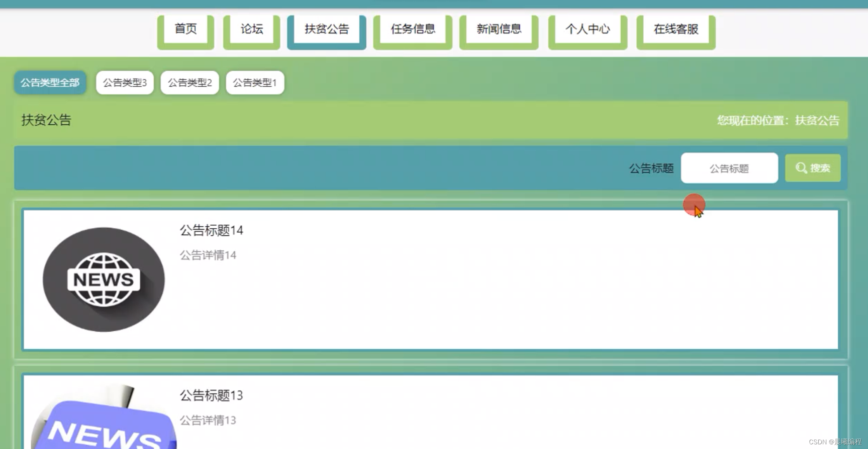Screen dimensions: 868x449
Task: Filter by 公告类型2
Action: [190, 82]
